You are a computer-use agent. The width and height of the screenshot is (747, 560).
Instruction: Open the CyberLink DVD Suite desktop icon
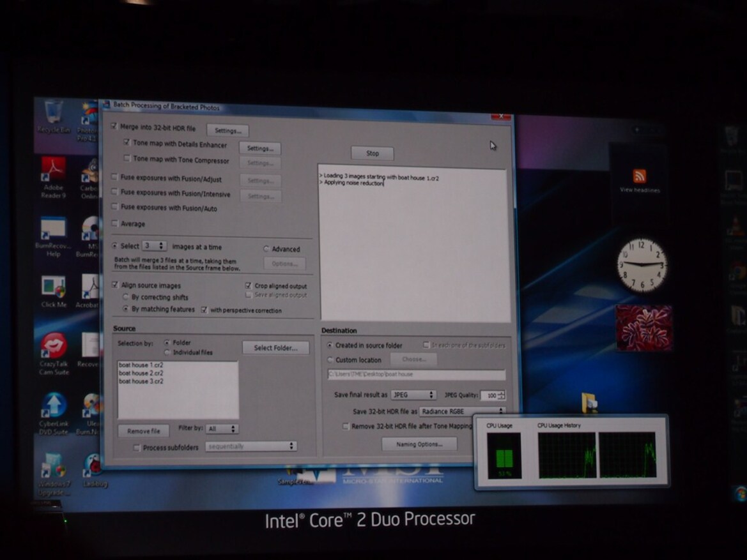[x=54, y=413]
